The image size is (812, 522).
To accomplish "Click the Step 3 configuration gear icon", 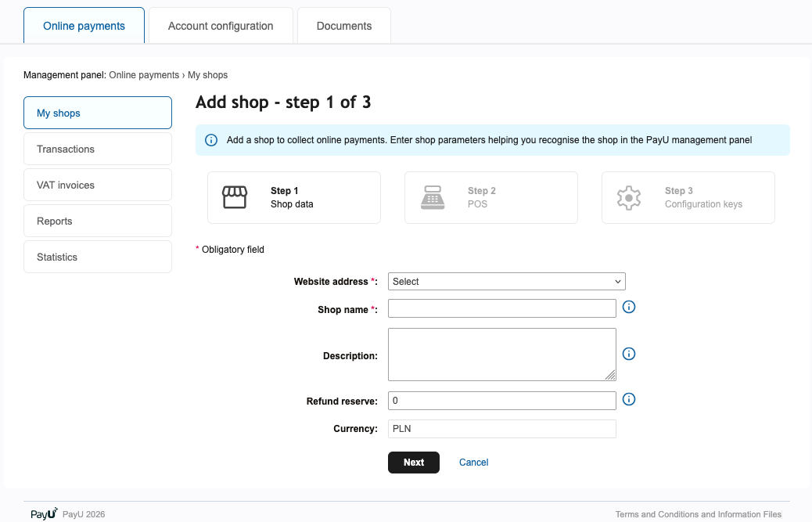I will (x=629, y=197).
